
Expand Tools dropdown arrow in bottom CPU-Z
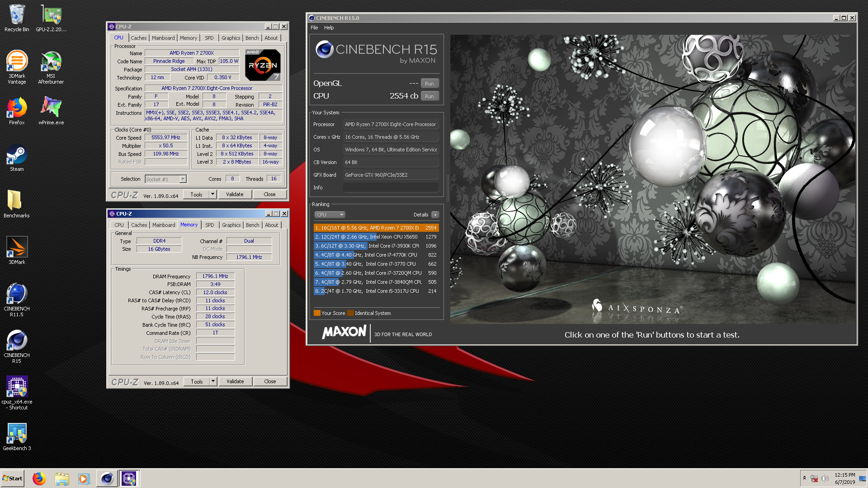point(213,381)
